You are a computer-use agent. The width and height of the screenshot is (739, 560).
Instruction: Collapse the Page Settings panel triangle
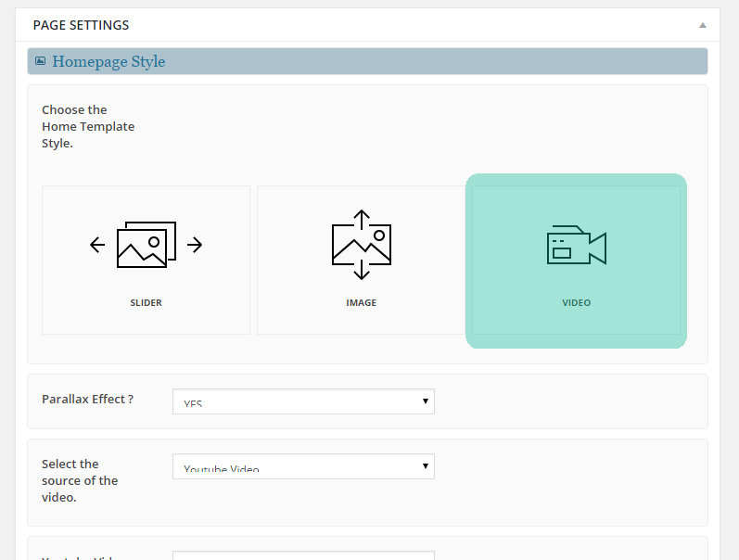point(703,25)
